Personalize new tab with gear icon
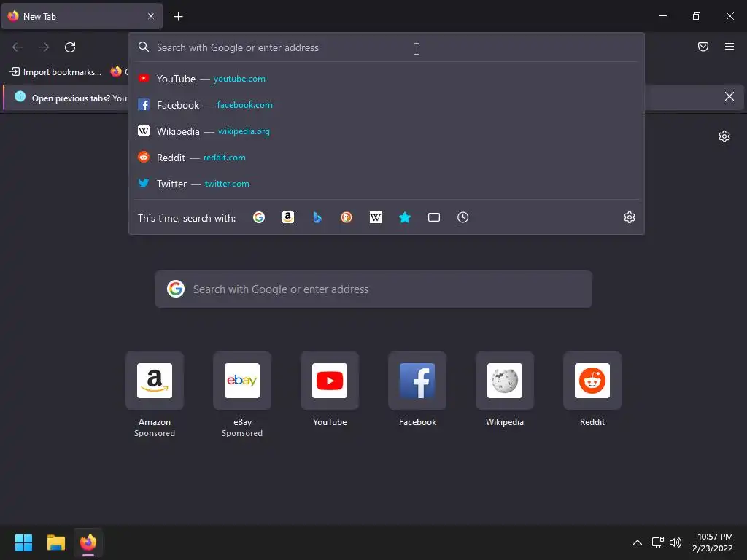This screenshot has height=560, width=747. tap(724, 136)
